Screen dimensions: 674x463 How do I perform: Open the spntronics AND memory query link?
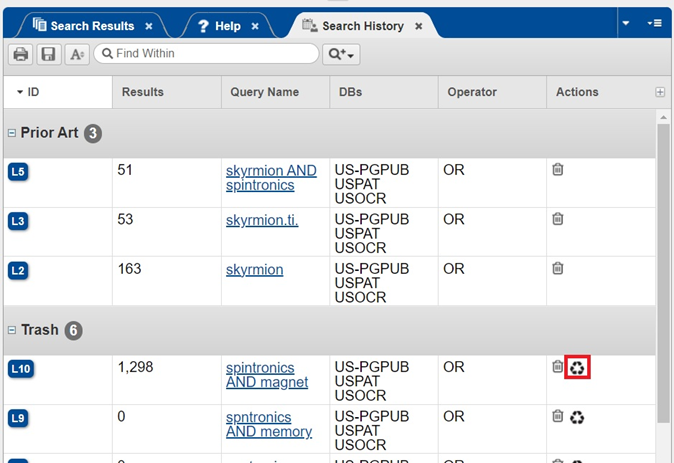pyautogui.click(x=269, y=424)
